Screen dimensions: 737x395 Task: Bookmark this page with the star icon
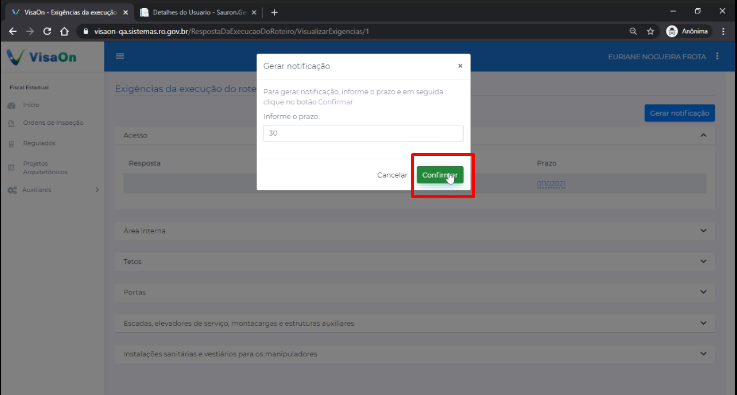coord(651,32)
